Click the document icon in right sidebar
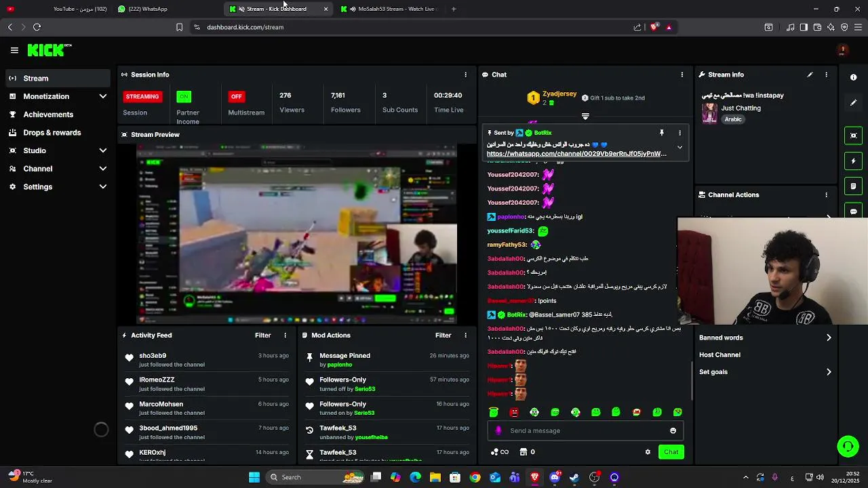Viewport: 868px width, 488px height. point(854,186)
